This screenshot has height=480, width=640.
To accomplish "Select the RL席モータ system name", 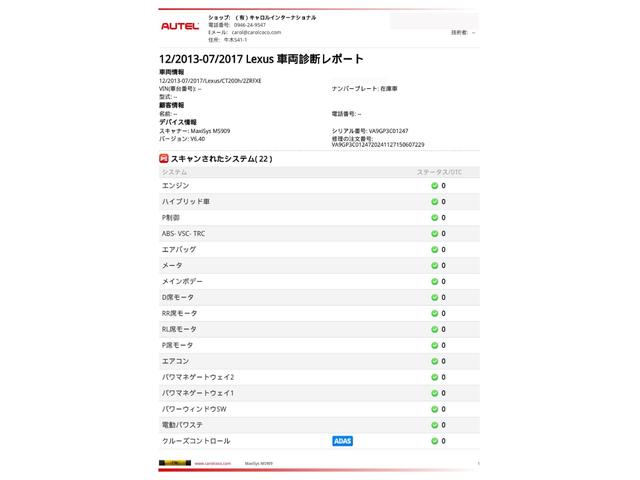I will pyautogui.click(x=179, y=329).
